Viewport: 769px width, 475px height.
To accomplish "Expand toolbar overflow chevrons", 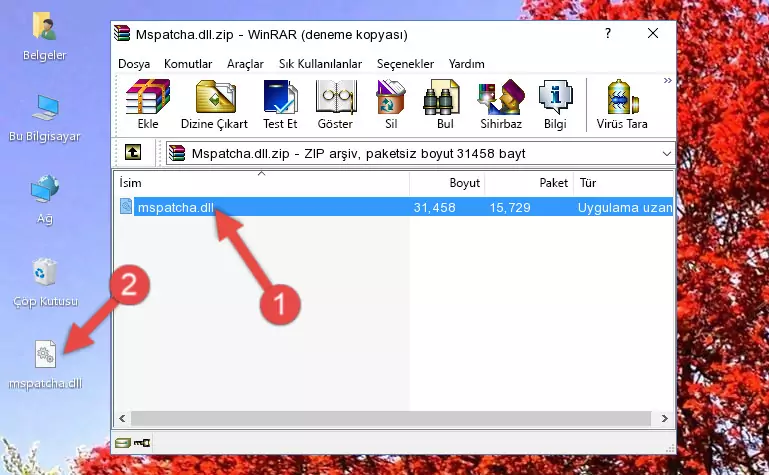I will pyautogui.click(x=667, y=80).
